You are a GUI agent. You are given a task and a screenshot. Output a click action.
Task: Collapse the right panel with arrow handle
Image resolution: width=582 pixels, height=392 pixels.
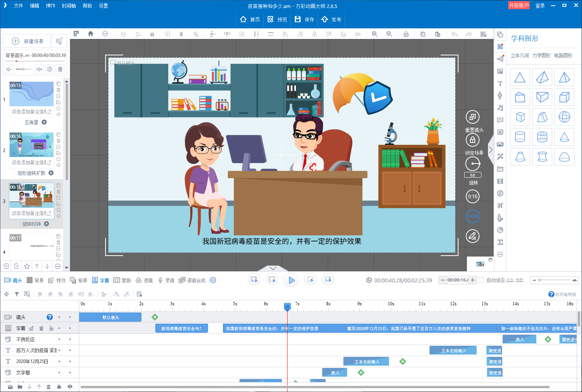click(491, 150)
